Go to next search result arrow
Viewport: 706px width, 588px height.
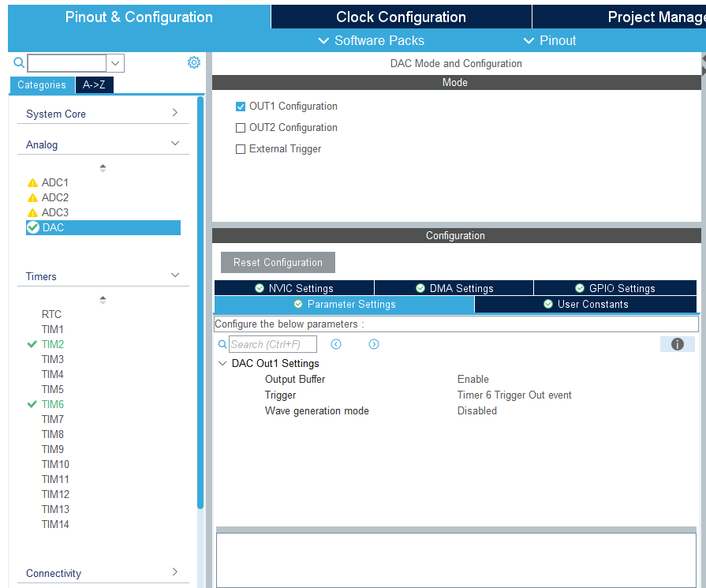point(374,344)
